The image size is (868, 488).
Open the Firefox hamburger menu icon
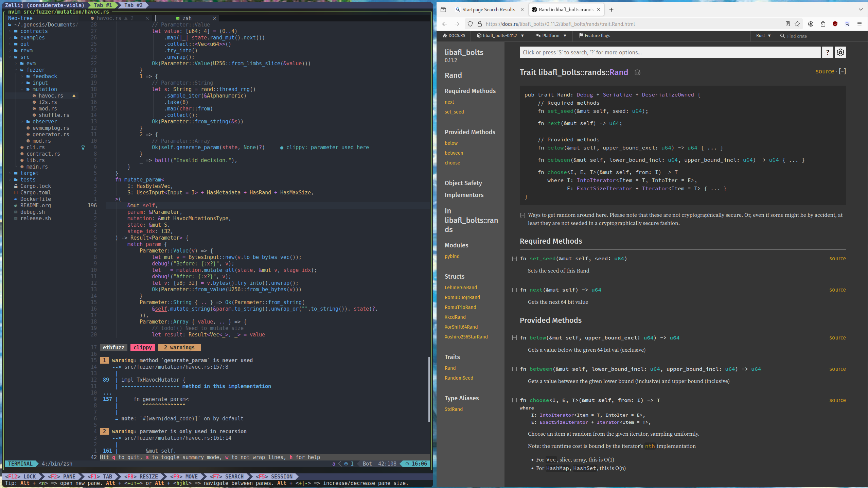coord(860,24)
